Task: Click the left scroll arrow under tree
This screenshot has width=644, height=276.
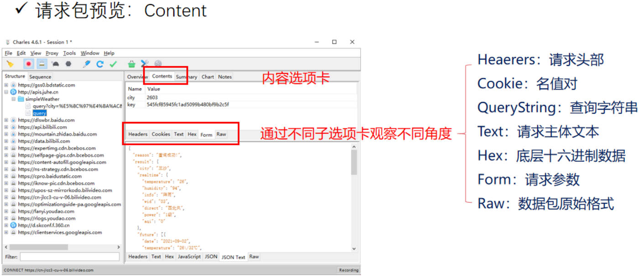Action: point(6,247)
